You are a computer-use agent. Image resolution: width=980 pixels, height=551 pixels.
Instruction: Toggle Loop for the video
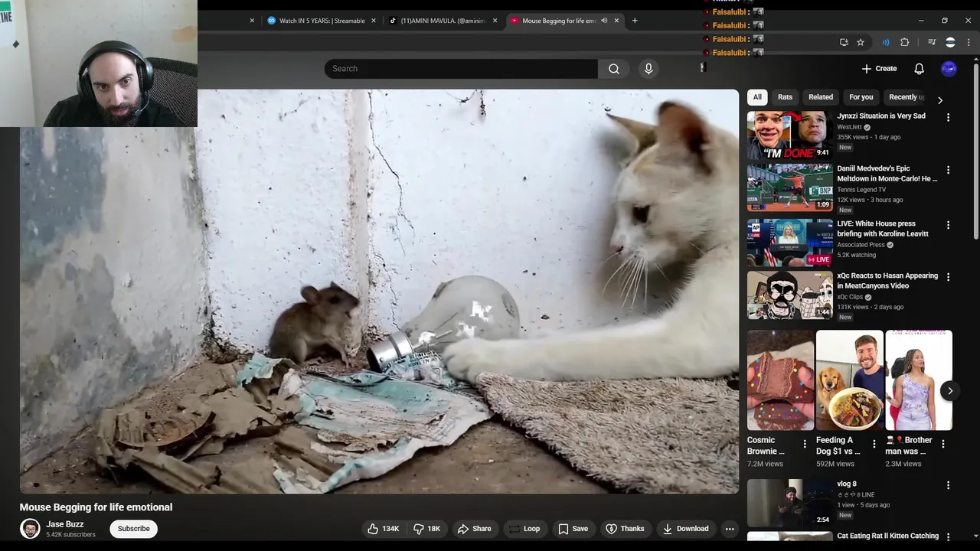tap(524, 529)
